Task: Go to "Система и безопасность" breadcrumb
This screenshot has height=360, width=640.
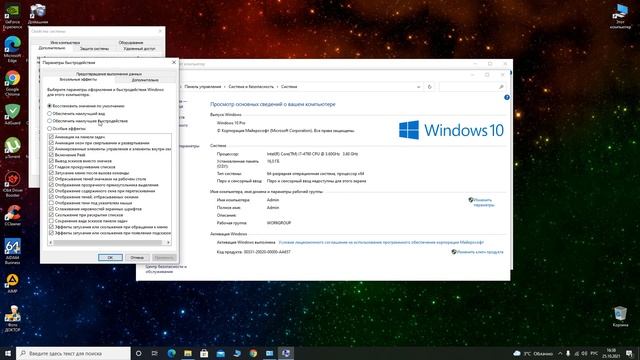Action: tap(251, 87)
